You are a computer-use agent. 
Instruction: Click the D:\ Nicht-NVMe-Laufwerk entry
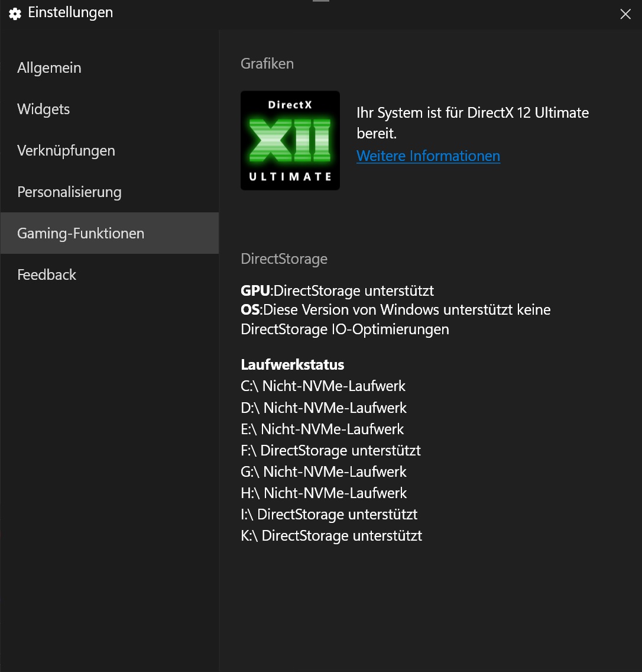click(323, 408)
